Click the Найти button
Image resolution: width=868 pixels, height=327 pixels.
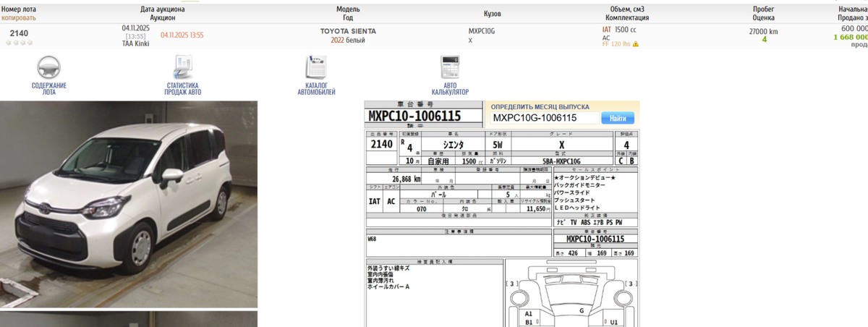(618, 118)
